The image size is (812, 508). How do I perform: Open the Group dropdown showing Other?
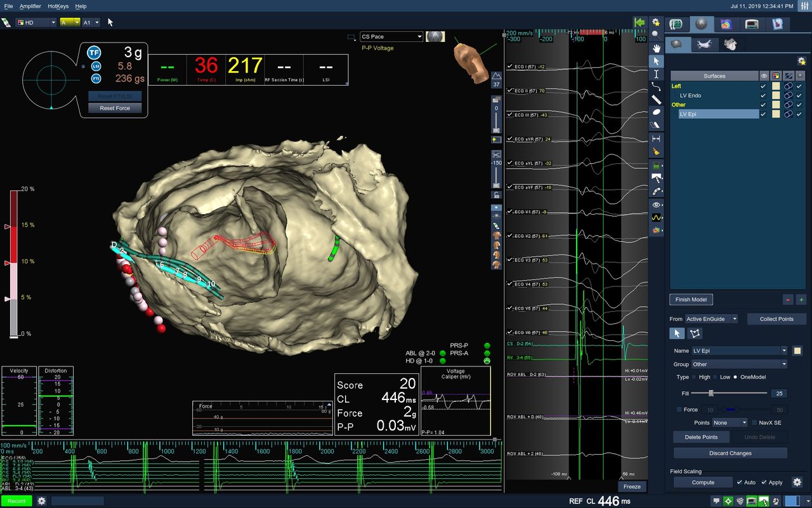739,364
